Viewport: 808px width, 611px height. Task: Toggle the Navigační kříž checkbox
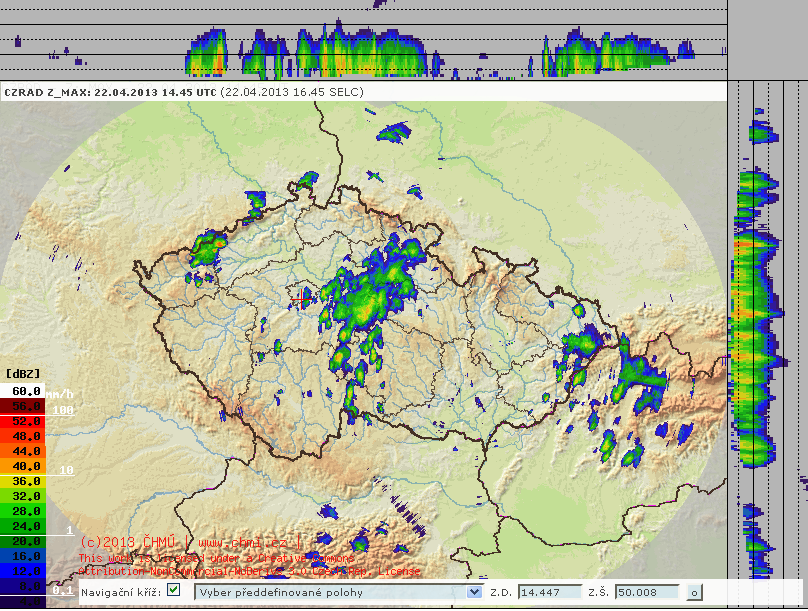coord(174,590)
